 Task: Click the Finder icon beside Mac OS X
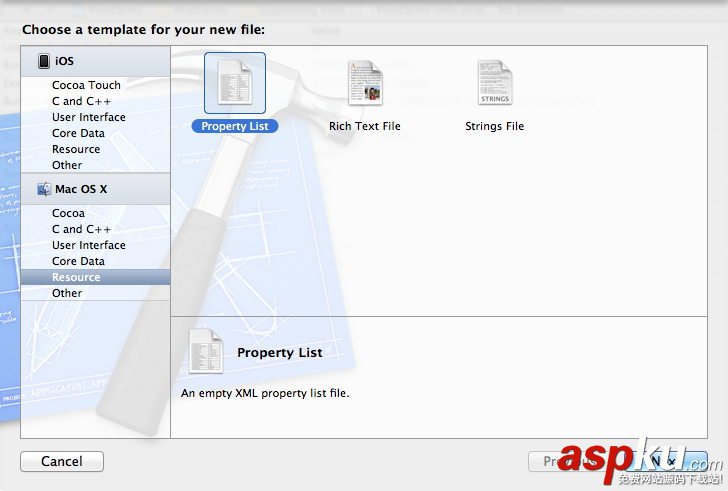click(x=44, y=189)
